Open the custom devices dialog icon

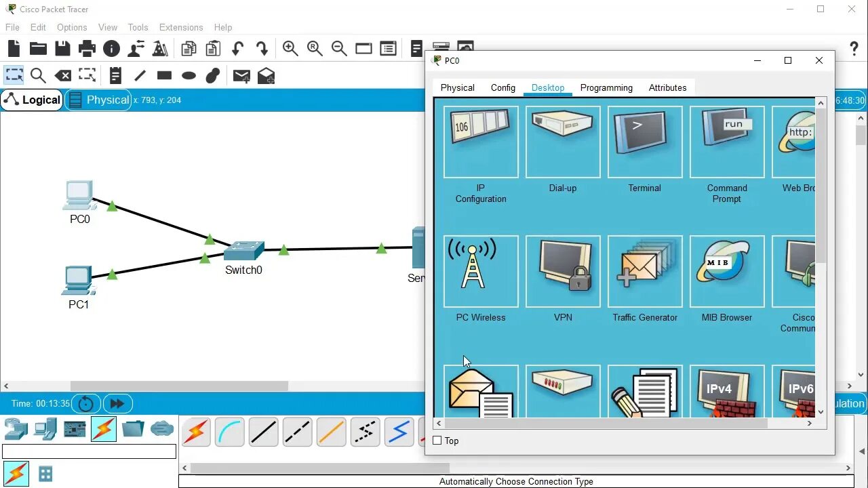388,48
